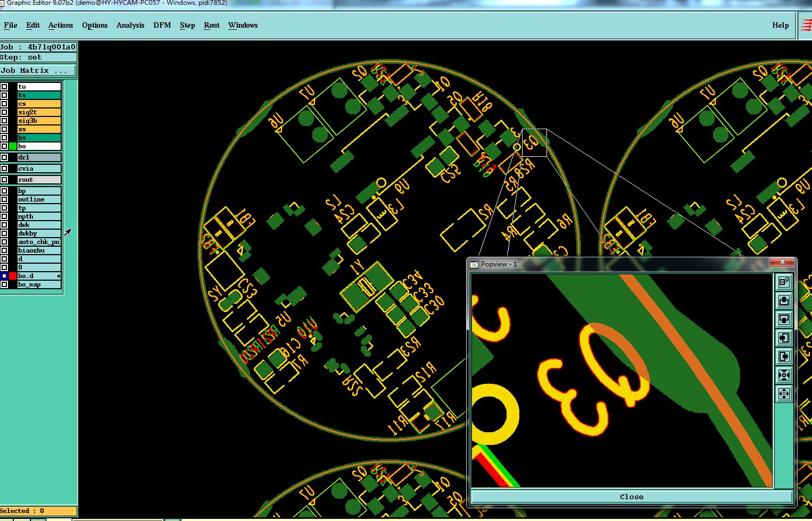Expand the Rout menu
This screenshot has height=521, width=812.
click(212, 25)
